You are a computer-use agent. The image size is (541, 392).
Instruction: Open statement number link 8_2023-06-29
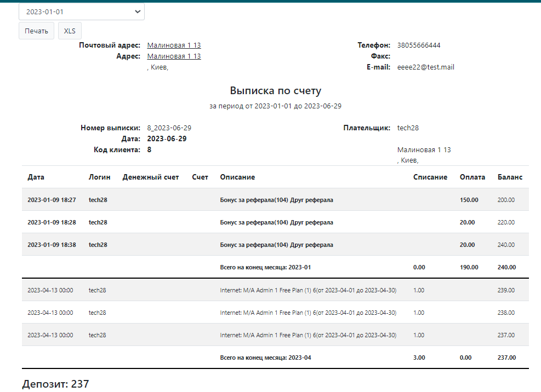click(169, 128)
